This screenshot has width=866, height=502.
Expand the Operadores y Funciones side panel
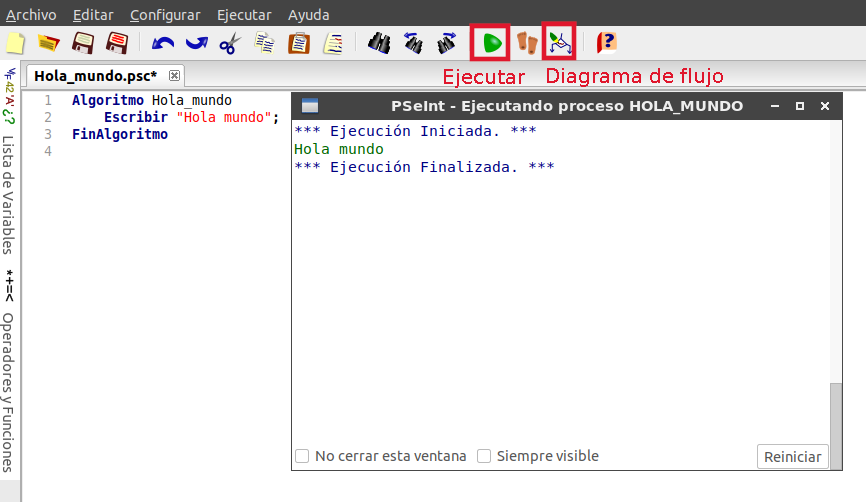8,393
